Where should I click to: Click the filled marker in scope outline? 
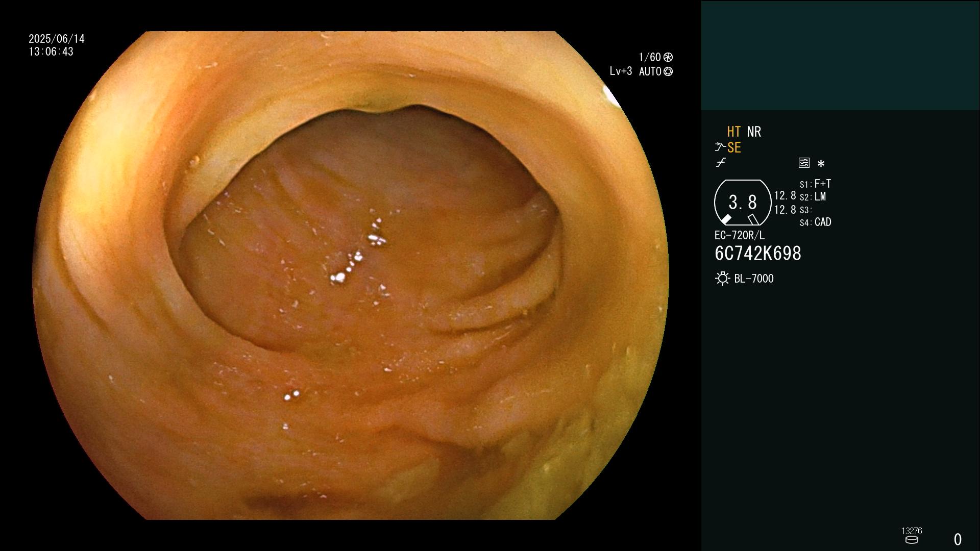(x=726, y=219)
